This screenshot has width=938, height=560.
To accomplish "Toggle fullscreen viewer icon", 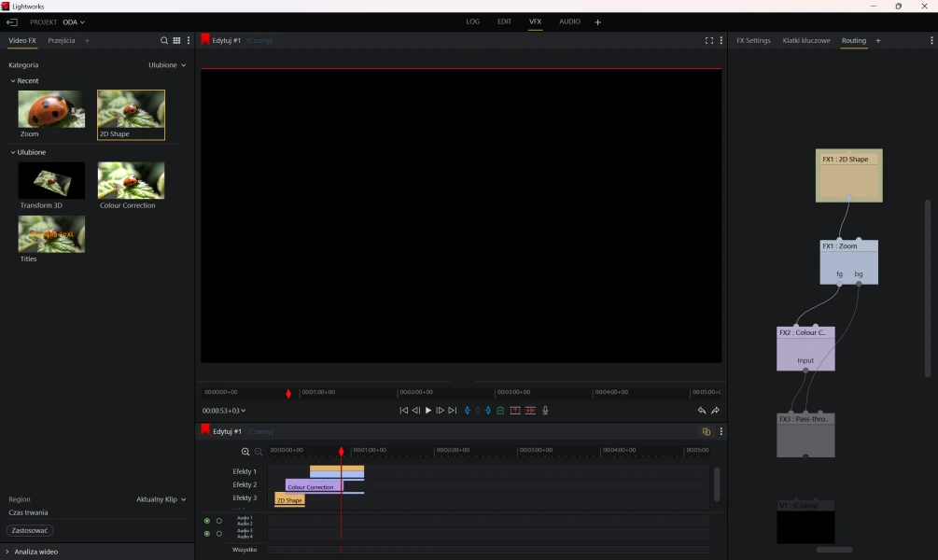I will (x=708, y=41).
